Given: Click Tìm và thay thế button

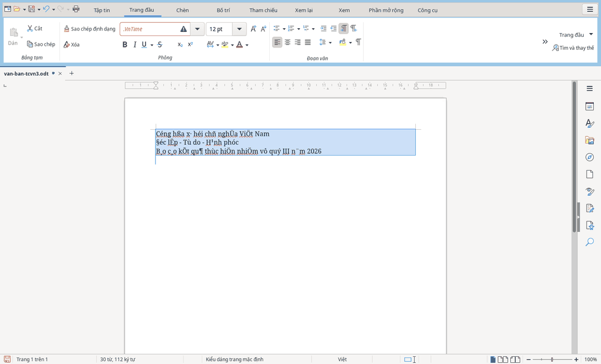Looking at the screenshot, I should 573,48.
